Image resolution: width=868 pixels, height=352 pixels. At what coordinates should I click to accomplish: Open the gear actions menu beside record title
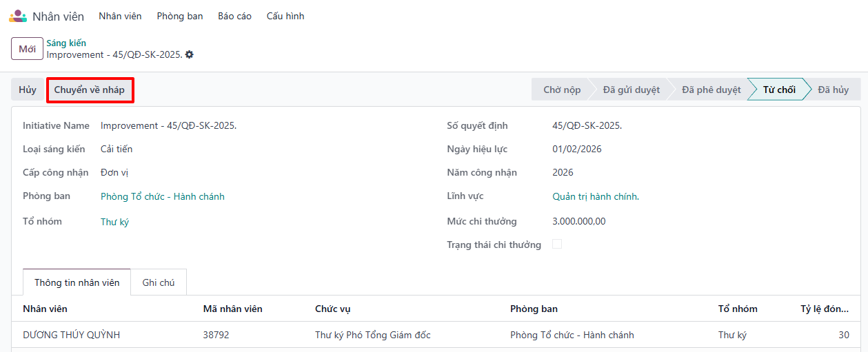pyautogui.click(x=190, y=54)
